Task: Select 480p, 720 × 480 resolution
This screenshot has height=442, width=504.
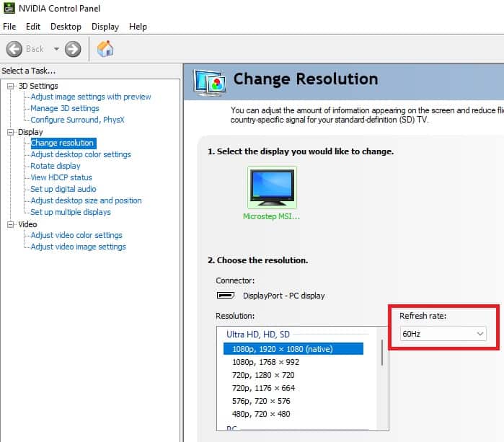Action: (261, 414)
